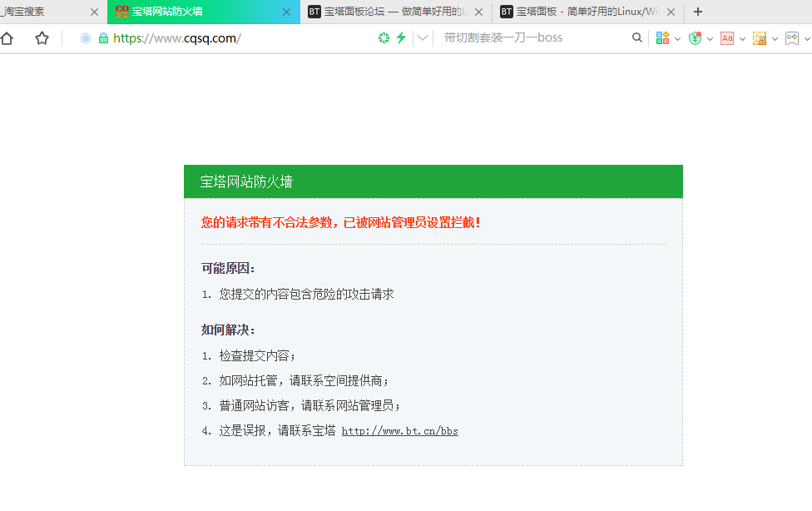Toggle the lightning speed mode icon
The image size is (812, 511).
[401, 37]
